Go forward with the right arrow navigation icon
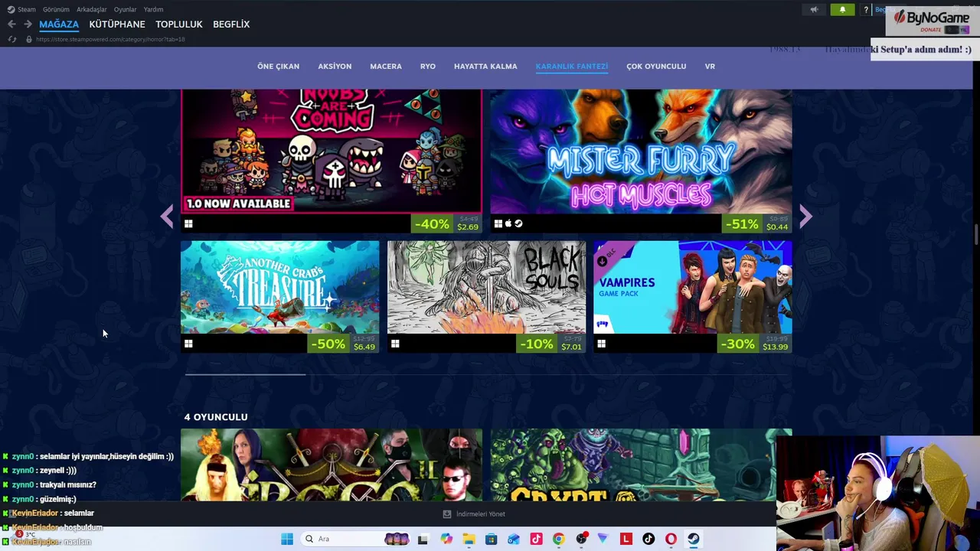The height and width of the screenshot is (551, 980). click(28, 24)
